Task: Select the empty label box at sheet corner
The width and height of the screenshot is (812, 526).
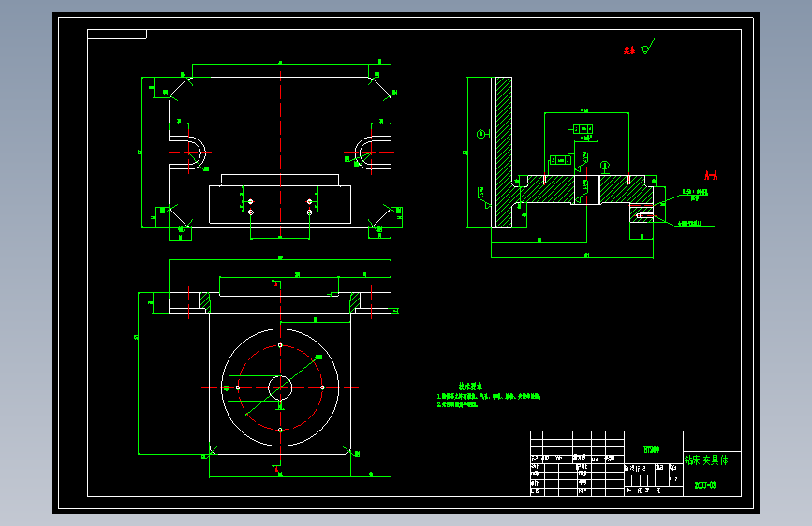Action: pyautogui.click(x=117, y=35)
